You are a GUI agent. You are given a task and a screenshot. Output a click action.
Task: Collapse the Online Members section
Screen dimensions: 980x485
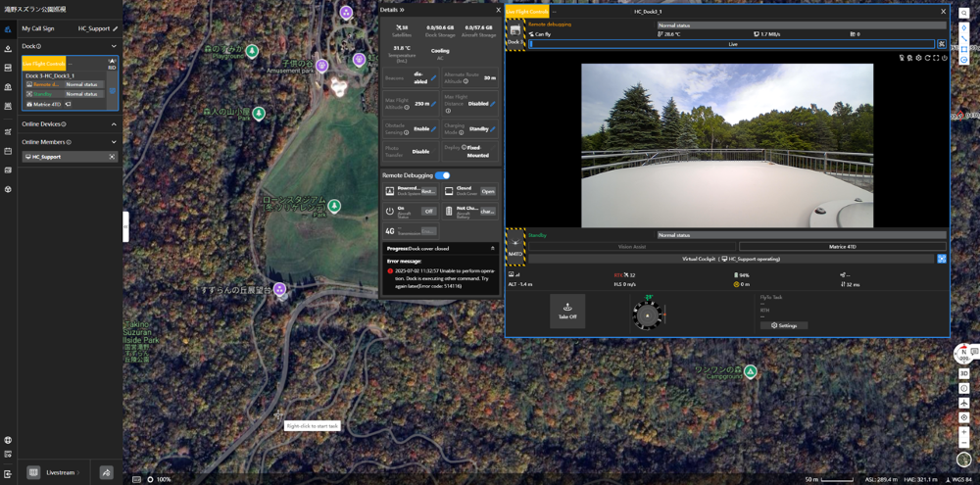coord(114,142)
